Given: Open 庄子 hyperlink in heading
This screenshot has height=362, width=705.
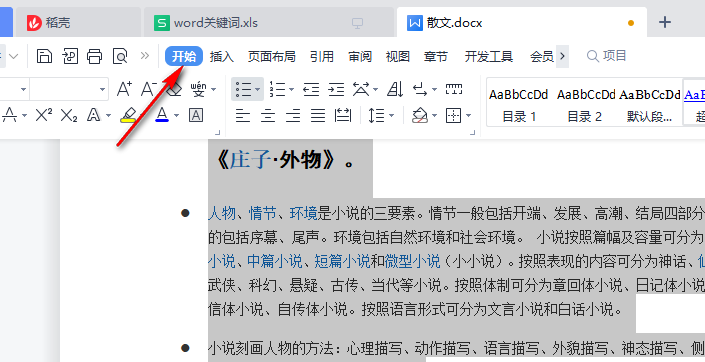Looking at the screenshot, I should [250, 160].
